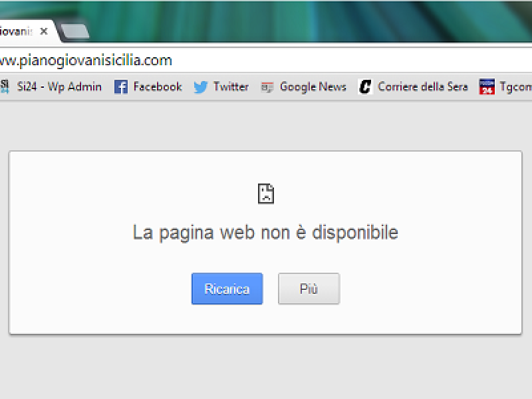Viewport: 532px width, 399px height.
Task: Go to the Twitter bookmark label
Action: 231,86
